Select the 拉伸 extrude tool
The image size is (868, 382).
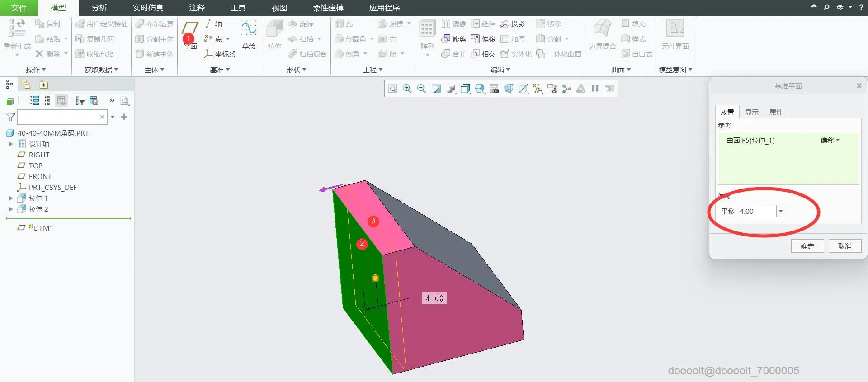[274, 34]
